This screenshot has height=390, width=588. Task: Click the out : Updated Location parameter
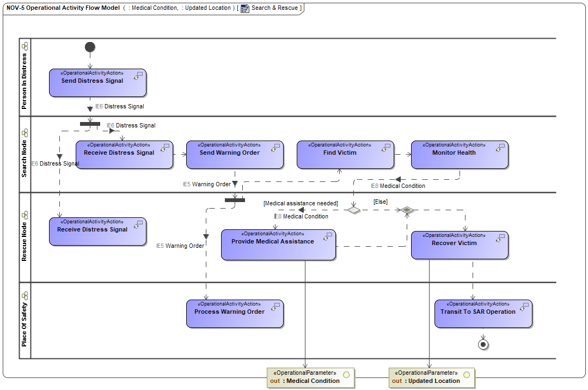pyautogui.click(x=432, y=377)
